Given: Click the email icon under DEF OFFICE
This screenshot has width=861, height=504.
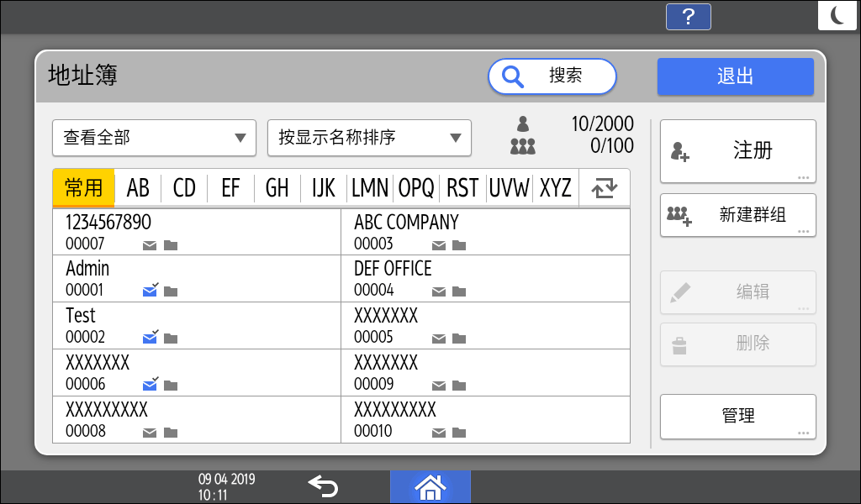Looking at the screenshot, I should point(438,291).
